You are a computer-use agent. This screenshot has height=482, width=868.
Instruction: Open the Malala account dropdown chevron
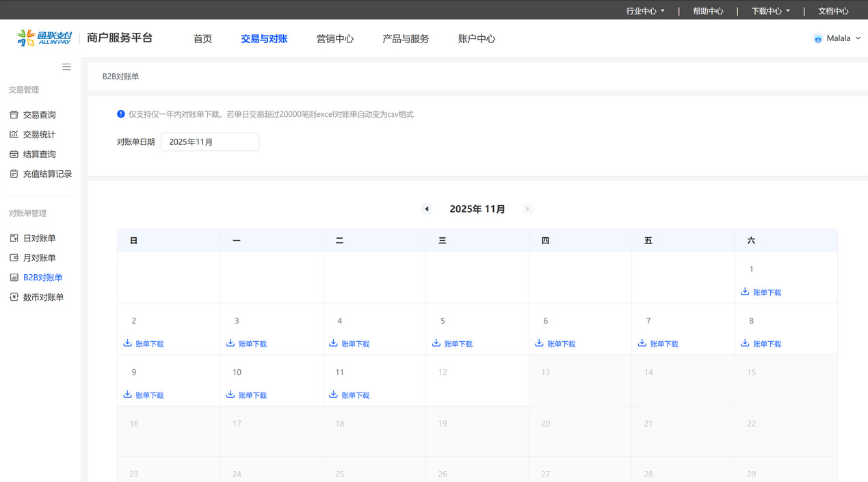[x=858, y=38]
